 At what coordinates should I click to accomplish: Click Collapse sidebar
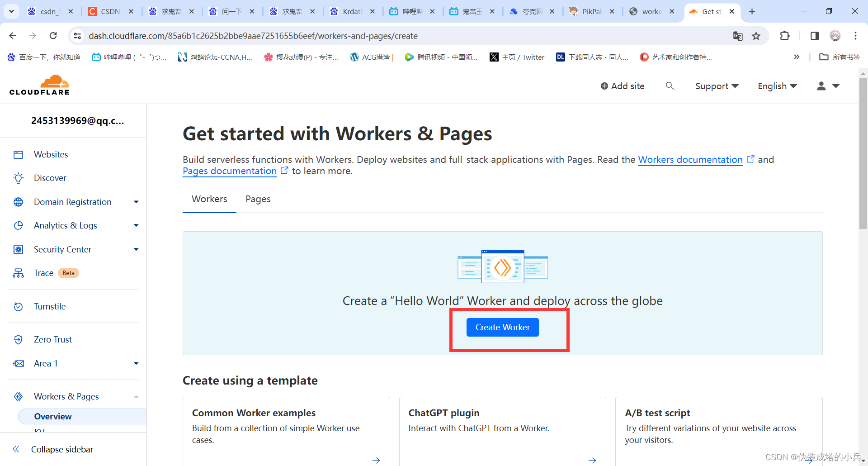click(x=62, y=449)
